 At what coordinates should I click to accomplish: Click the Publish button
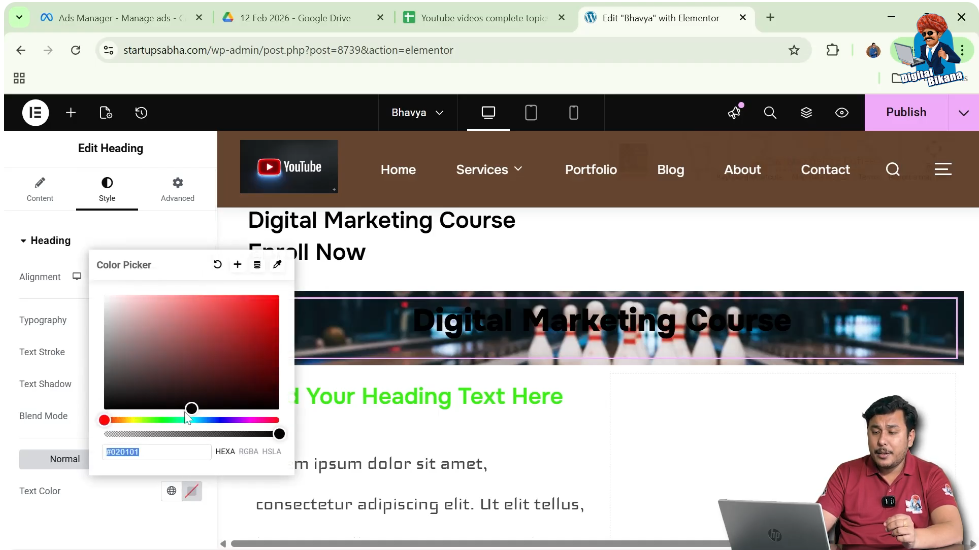(x=906, y=112)
